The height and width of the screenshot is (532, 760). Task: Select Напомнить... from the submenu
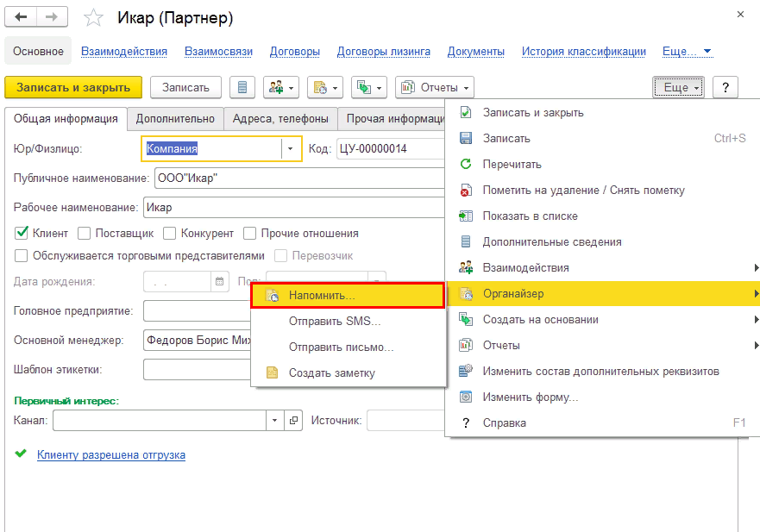tap(321, 295)
